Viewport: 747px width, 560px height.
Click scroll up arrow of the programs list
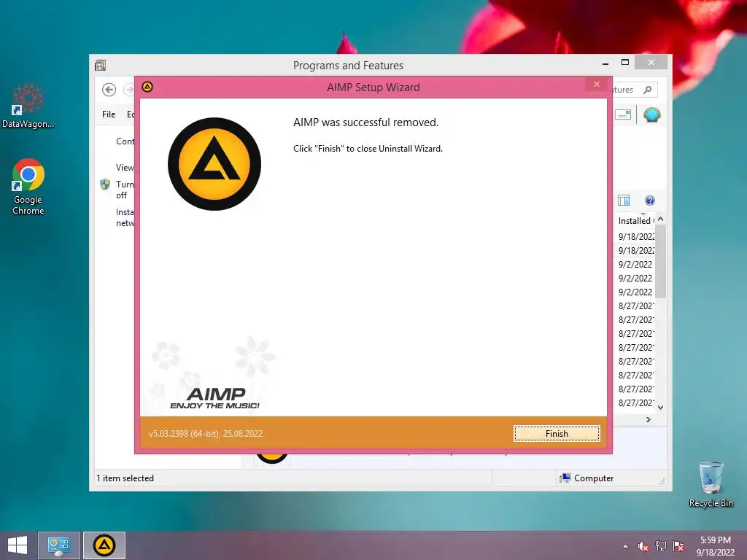[660, 219]
